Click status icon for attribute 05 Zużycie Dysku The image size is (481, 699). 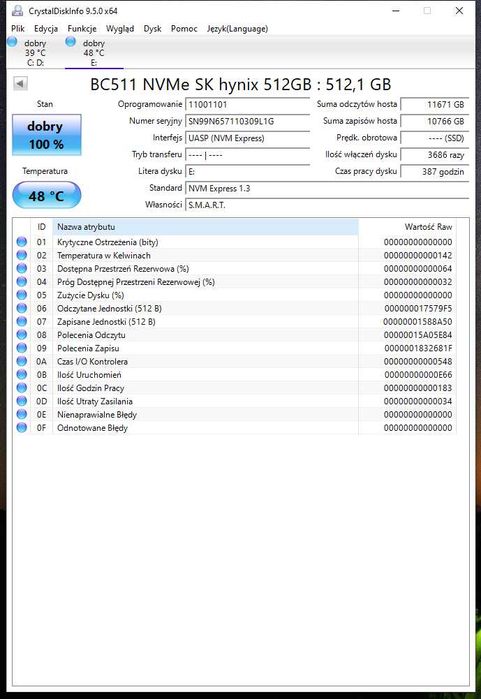pos(21,295)
